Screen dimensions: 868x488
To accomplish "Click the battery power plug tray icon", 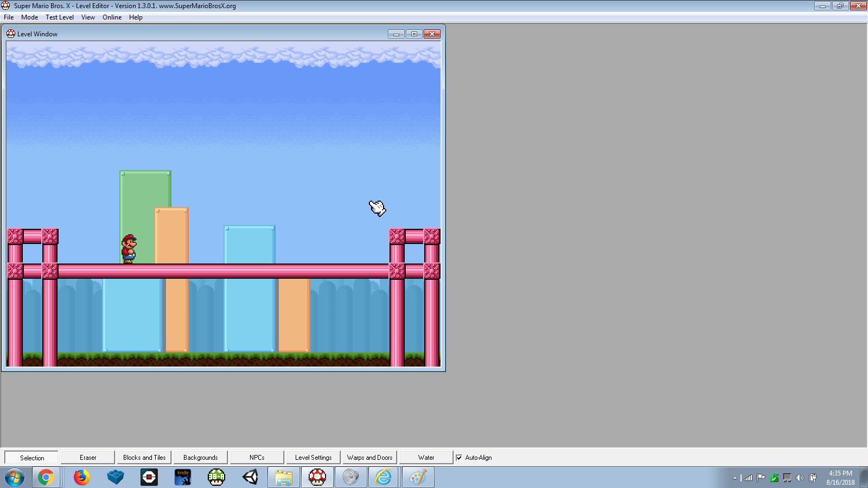I will coord(813,478).
